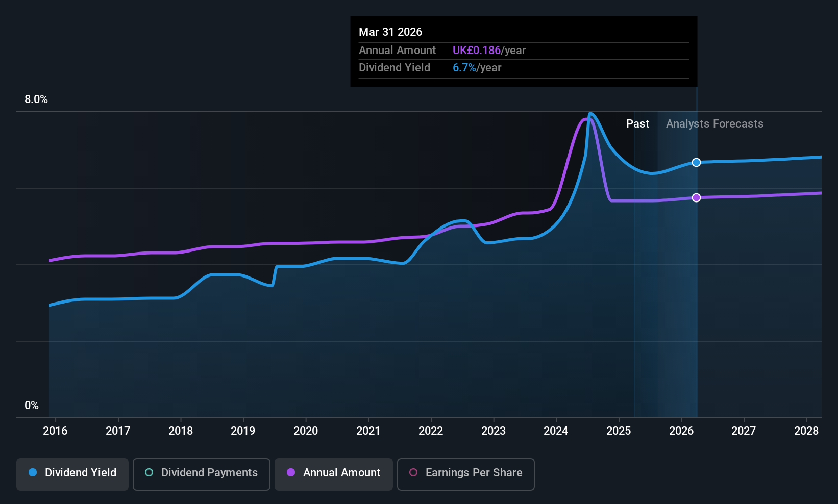Click the 0% y-axis label
This screenshot has height=504, width=838.
[32, 406]
